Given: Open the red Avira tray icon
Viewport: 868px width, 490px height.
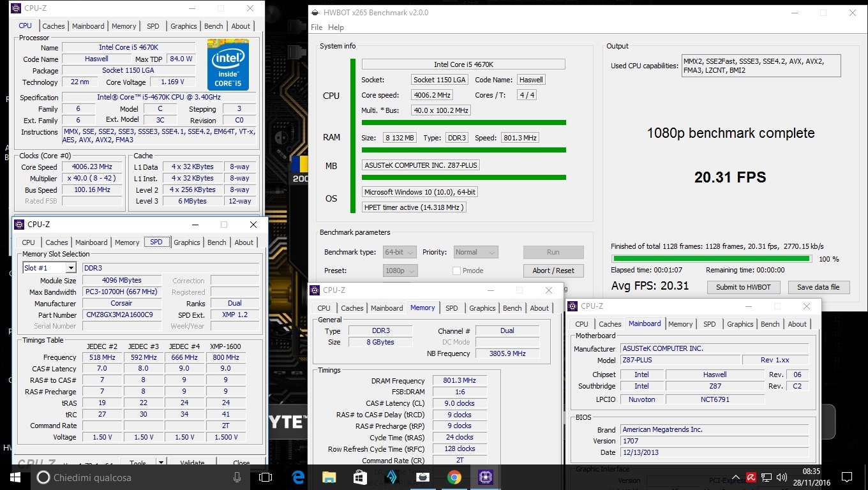Looking at the screenshot, I should (751, 477).
